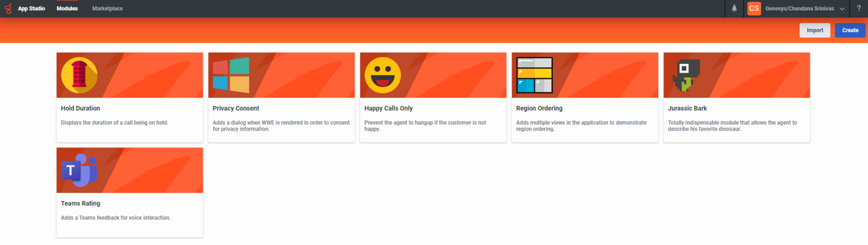The image size is (868, 245).
Task: Click the Windows logo icon
Action: (x=231, y=75)
